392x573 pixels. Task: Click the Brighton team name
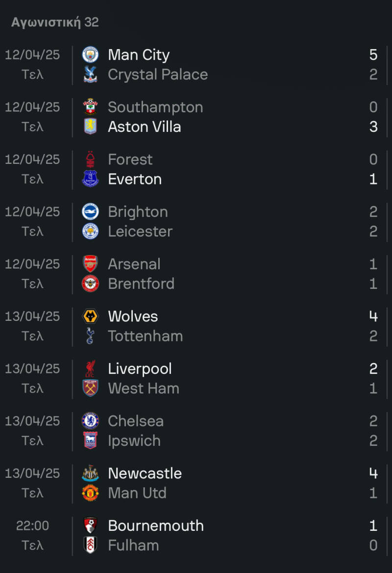[x=138, y=212]
